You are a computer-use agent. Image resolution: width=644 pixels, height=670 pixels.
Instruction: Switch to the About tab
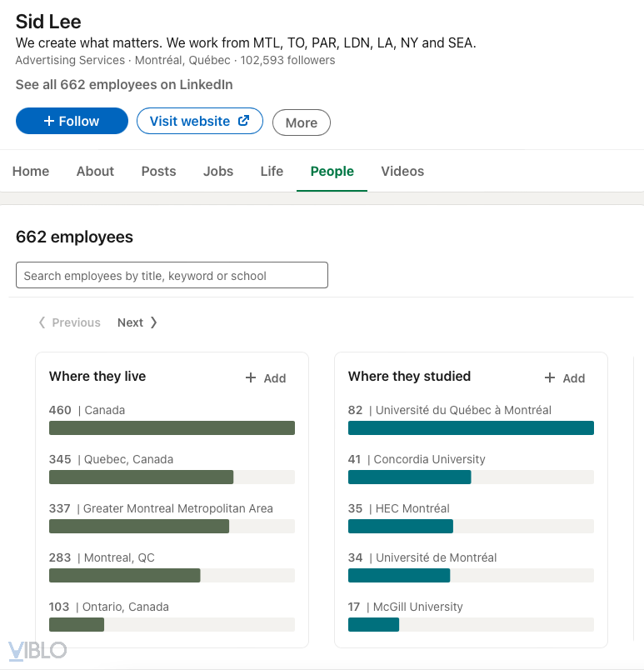point(95,171)
